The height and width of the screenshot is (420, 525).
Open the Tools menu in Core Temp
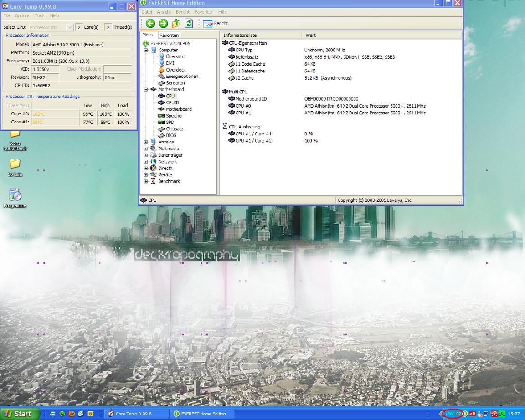[x=40, y=16]
